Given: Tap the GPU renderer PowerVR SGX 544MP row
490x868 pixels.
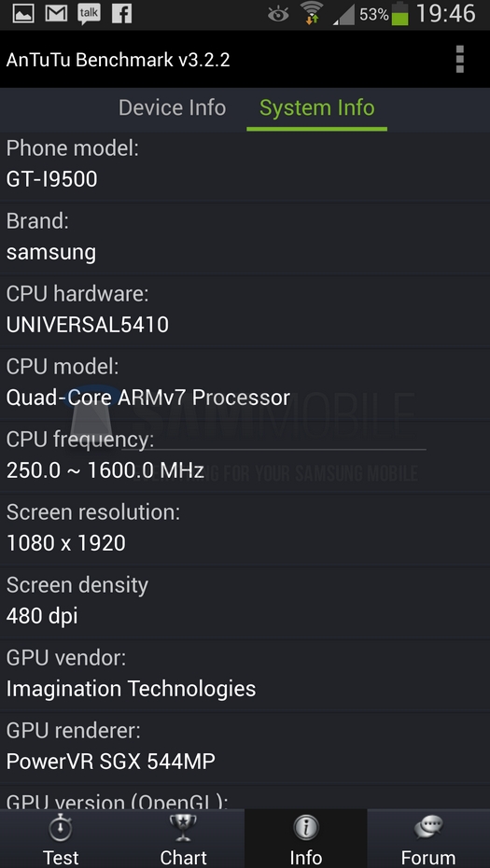Looking at the screenshot, I should 245,749.
